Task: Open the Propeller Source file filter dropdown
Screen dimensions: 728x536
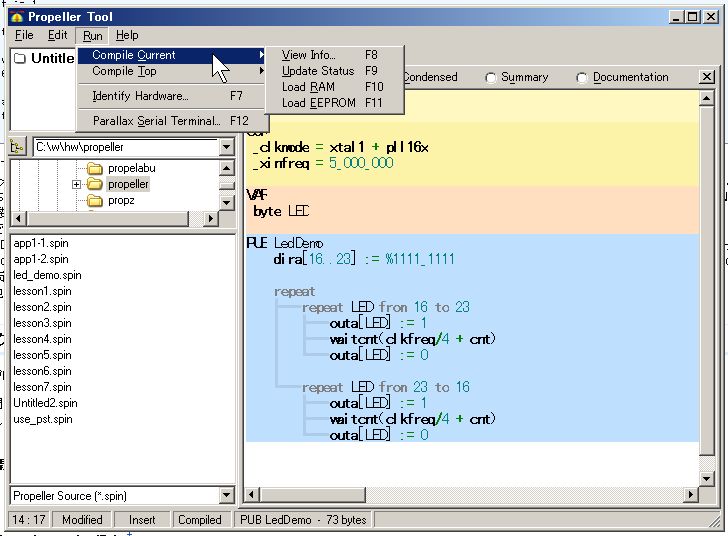Action: tap(226, 496)
